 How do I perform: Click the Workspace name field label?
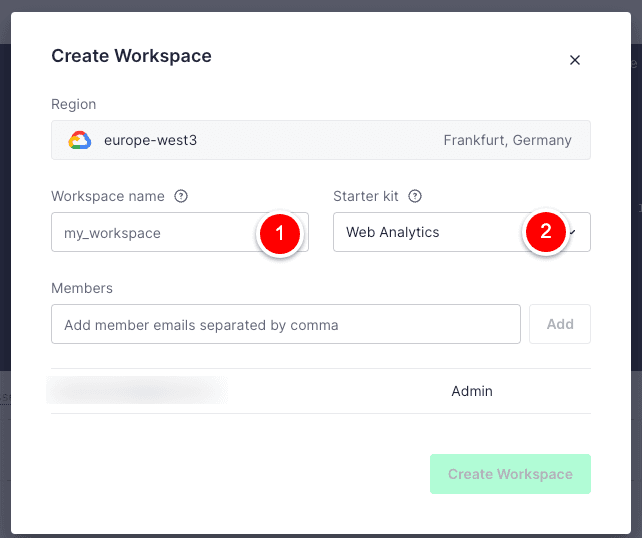pos(108,196)
